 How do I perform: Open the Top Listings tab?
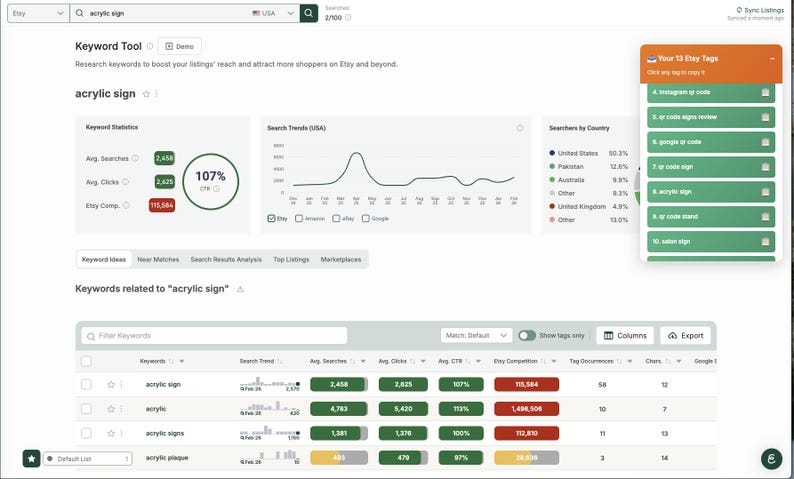coord(291,259)
